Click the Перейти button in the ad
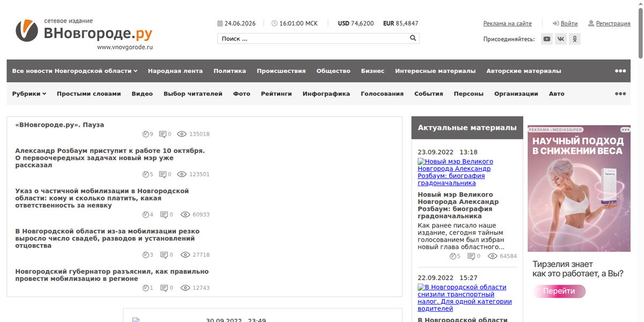This screenshot has height=322, width=644. [559, 291]
